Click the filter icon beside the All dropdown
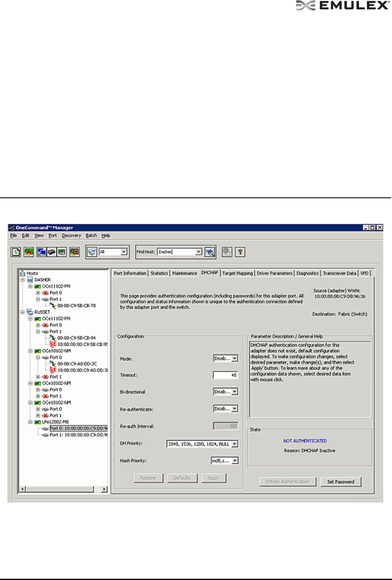392x580 pixels. coord(92,252)
